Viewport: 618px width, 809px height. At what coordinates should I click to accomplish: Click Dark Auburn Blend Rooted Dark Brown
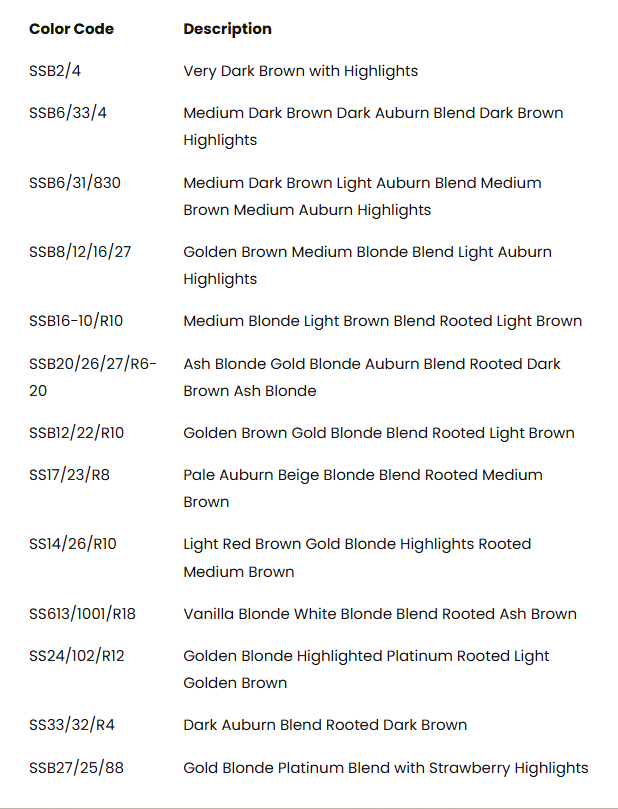pos(325,725)
